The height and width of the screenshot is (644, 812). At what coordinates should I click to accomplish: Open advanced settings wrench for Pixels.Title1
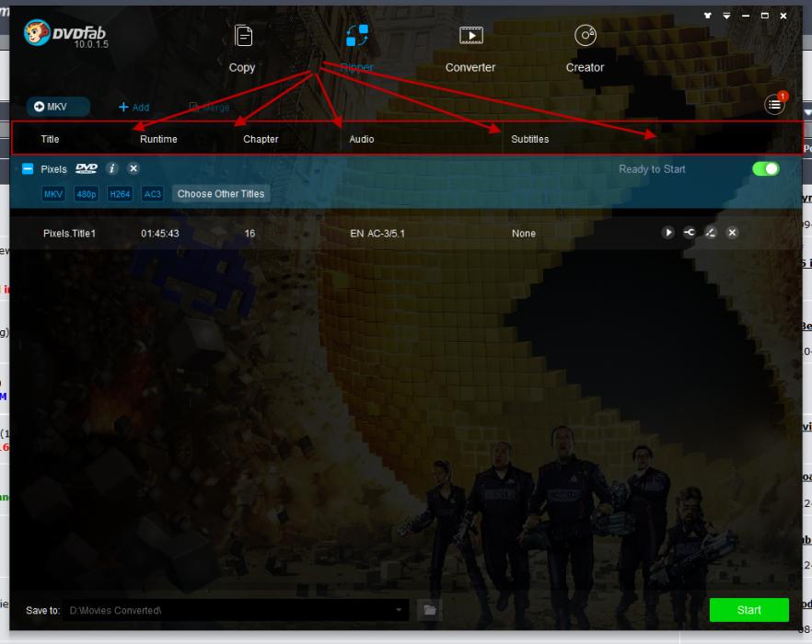coord(690,233)
